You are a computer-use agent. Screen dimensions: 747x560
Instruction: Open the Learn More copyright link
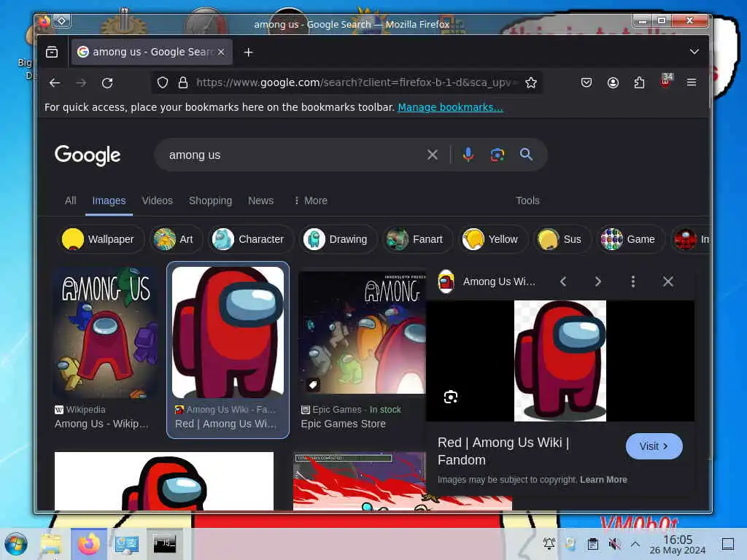603,480
